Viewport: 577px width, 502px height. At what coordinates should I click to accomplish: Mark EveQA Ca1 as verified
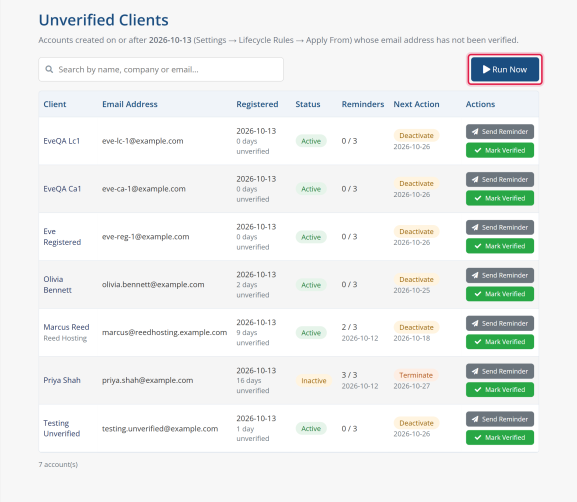500,198
